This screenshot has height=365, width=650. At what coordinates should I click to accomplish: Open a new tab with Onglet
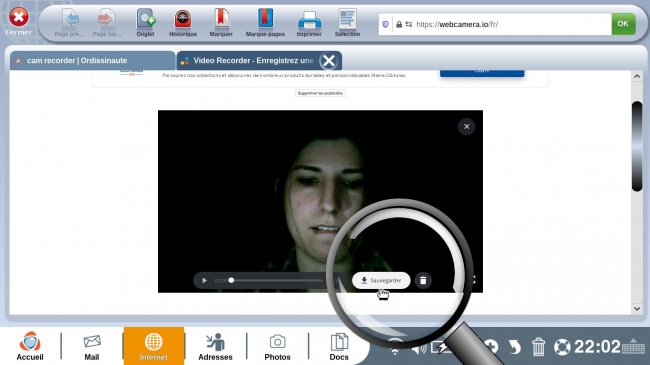click(146, 23)
